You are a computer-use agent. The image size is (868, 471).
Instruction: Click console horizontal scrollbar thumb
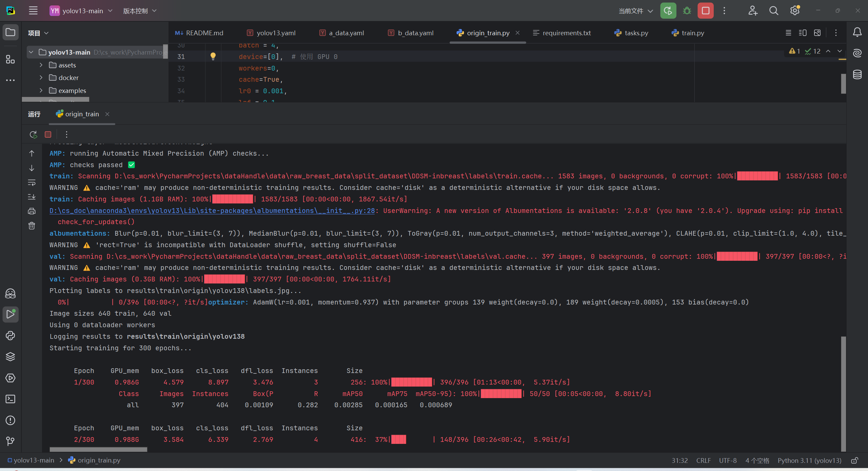[x=98, y=449]
